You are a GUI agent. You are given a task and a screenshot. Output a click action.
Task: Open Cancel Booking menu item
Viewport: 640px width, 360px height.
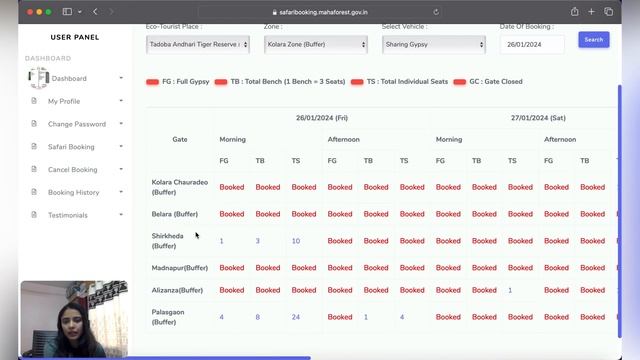click(72, 170)
